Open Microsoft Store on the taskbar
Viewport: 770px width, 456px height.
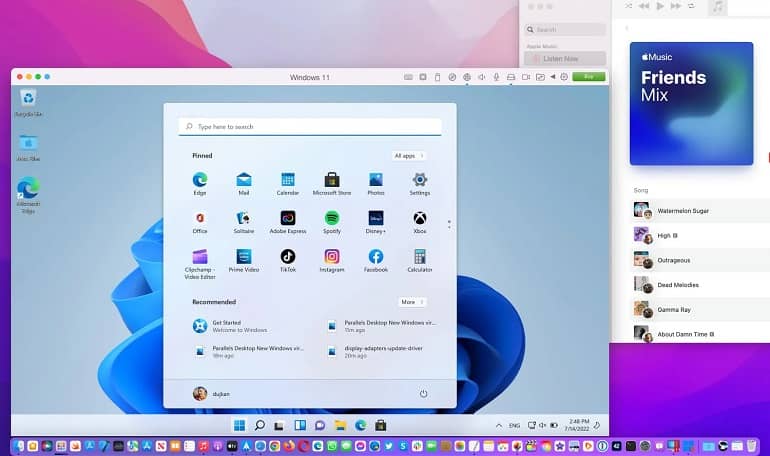[381, 425]
